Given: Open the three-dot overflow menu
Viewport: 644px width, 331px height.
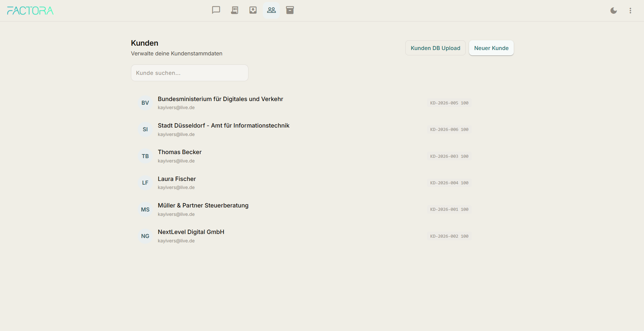Looking at the screenshot, I should click(x=630, y=11).
